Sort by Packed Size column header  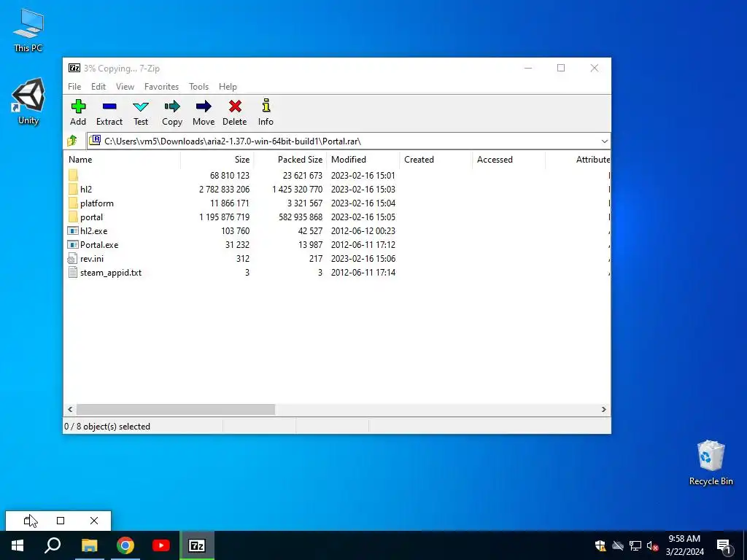coord(290,160)
